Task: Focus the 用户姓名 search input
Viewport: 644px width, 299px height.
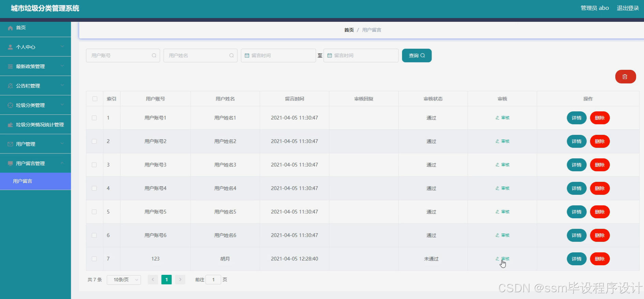Action: tap(200, 56)
